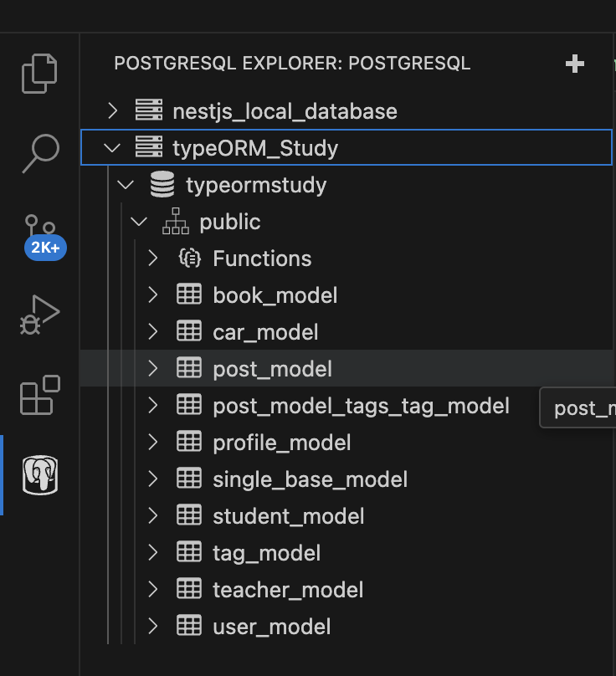616x676 pixels.
Task: Select the public schema label
Action: click(230, 223)
